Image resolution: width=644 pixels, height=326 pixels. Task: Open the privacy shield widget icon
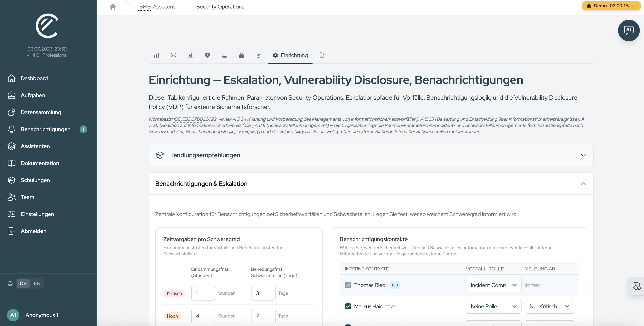click(636, 286)
